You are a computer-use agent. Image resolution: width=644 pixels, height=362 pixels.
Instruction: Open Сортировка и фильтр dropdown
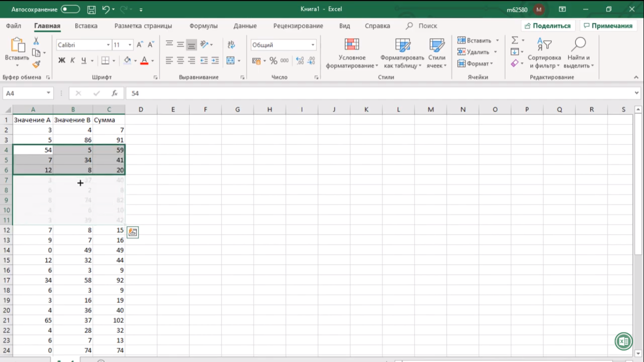[544, 53]
